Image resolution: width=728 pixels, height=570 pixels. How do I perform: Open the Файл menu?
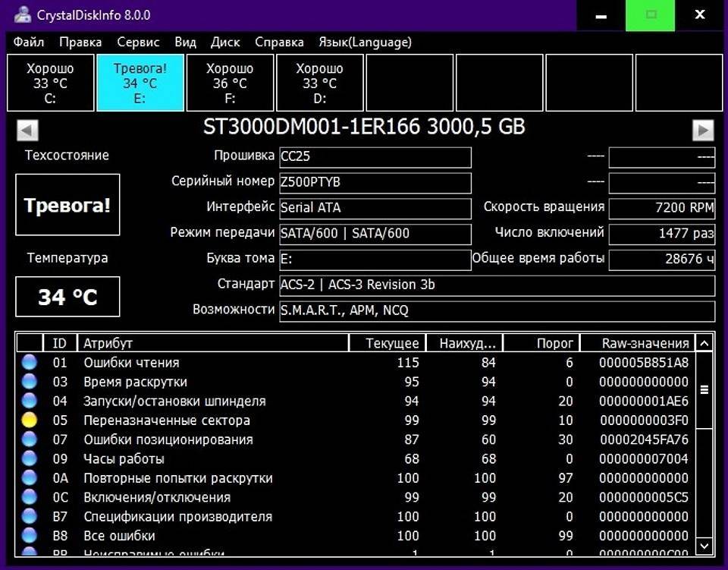[x=29, y=43]
